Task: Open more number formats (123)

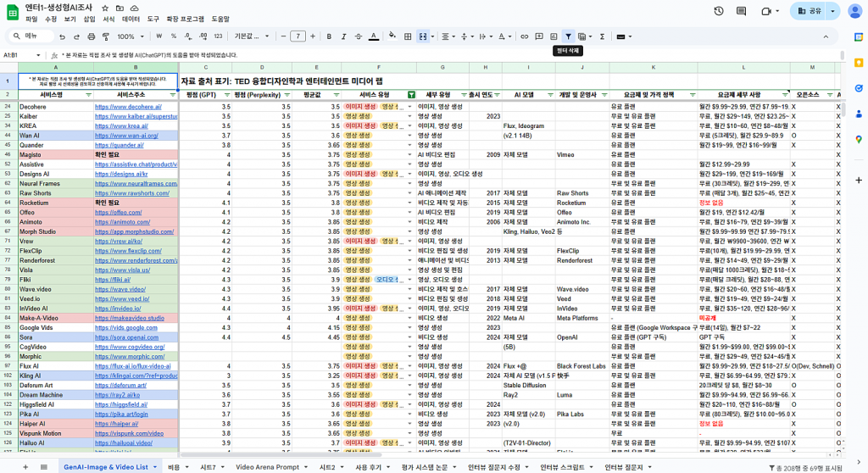Action: pyautogui.click(x=218, y=36)
